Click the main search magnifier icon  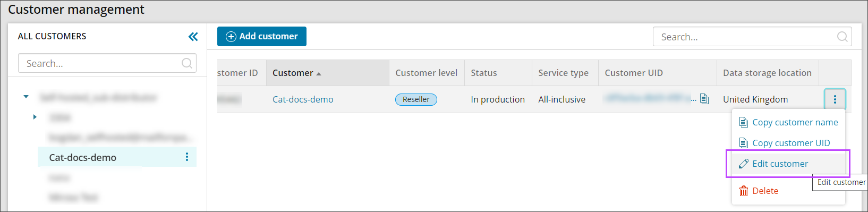(x=842, y=37)
